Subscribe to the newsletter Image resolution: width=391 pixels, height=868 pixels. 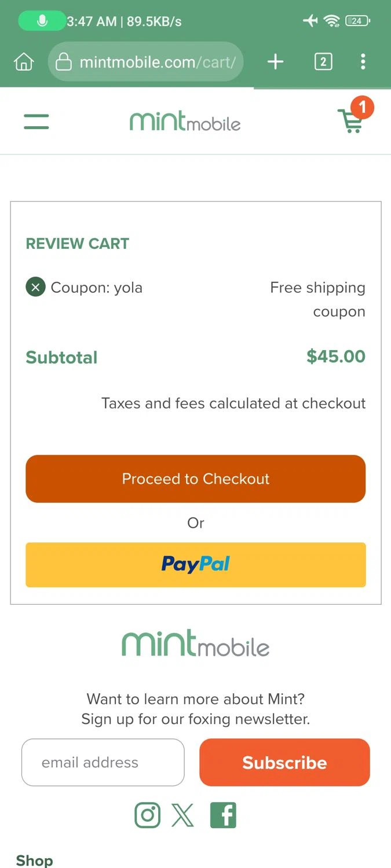pos(284,762)
